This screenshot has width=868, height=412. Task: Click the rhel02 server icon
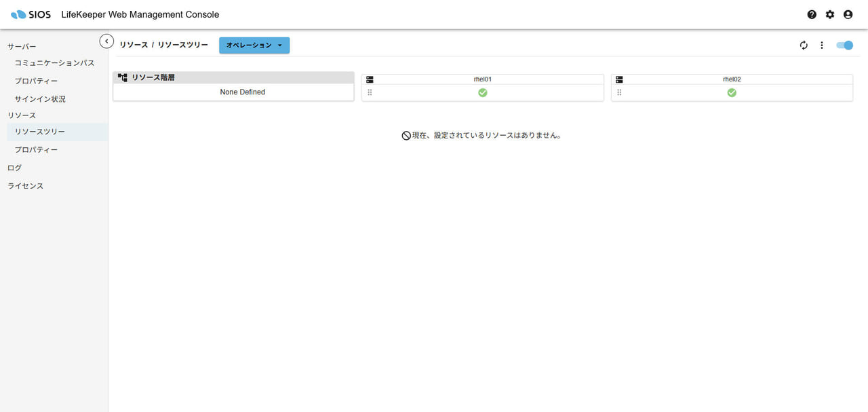click(x=619, y=79)
